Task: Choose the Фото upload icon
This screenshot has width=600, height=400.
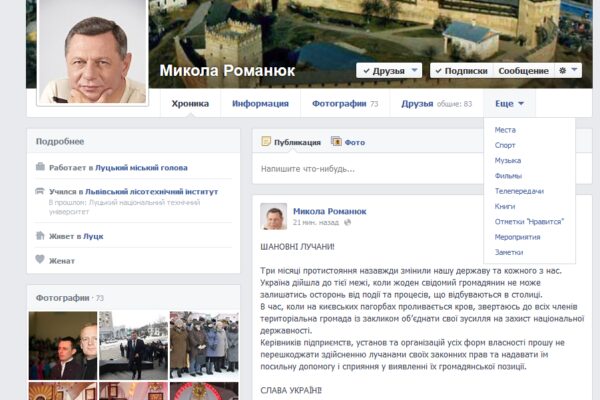Action: click(x=337, y=142)
